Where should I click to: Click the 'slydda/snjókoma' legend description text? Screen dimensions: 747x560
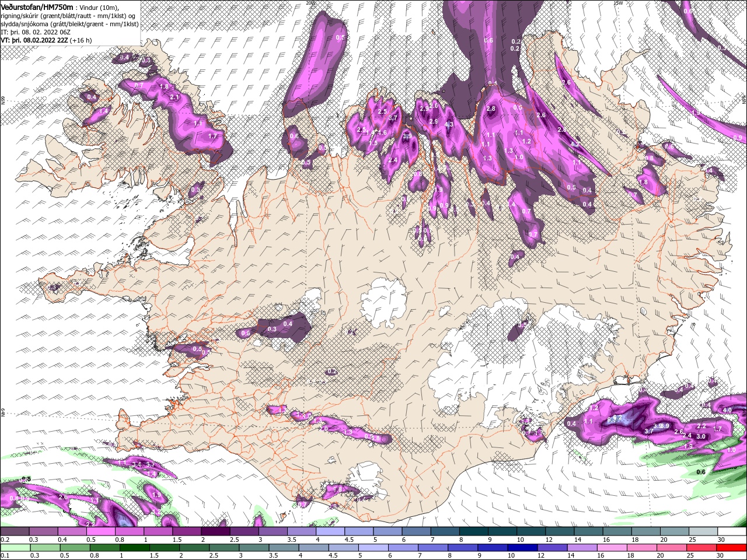click(x=24, y=23)
